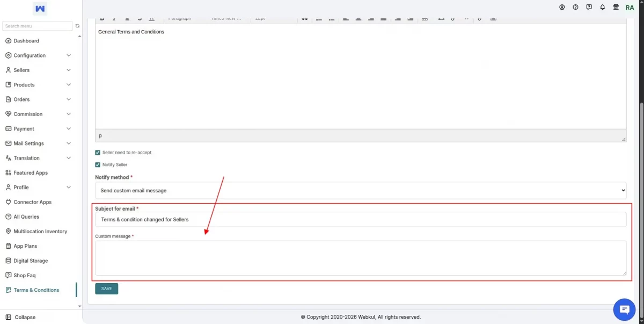The height and width of the screenshot is (324, 644).
Task: Click the Mail Settings envelope icon
Action: tap(8, 143)
